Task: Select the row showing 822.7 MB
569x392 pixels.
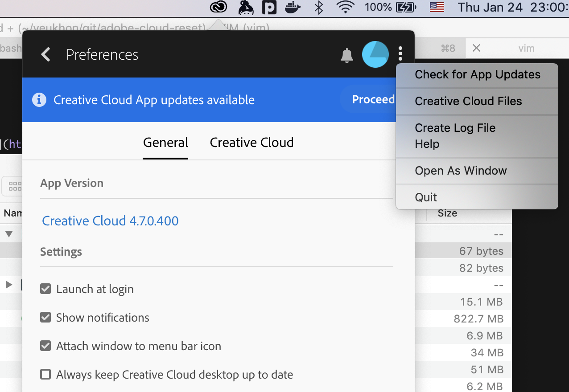Action: 463,319
